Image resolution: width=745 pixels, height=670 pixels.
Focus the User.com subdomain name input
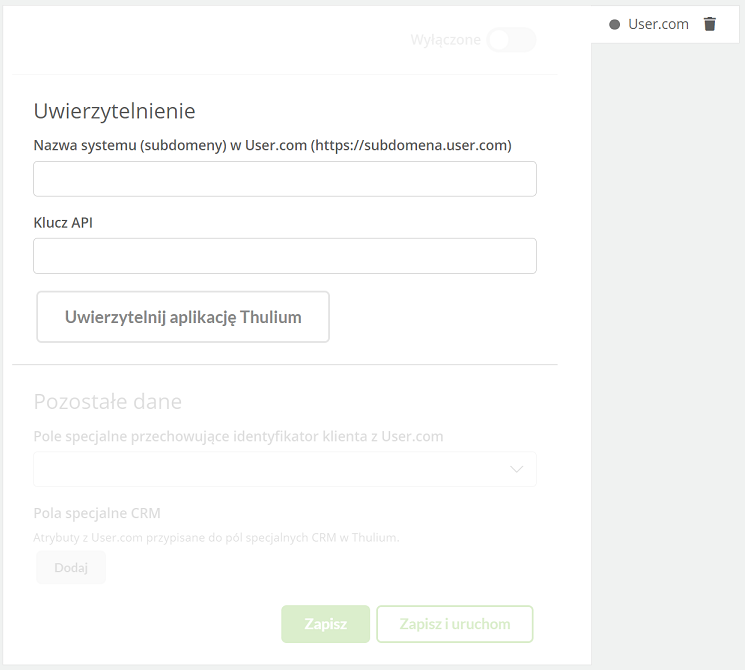pos(285,179)
